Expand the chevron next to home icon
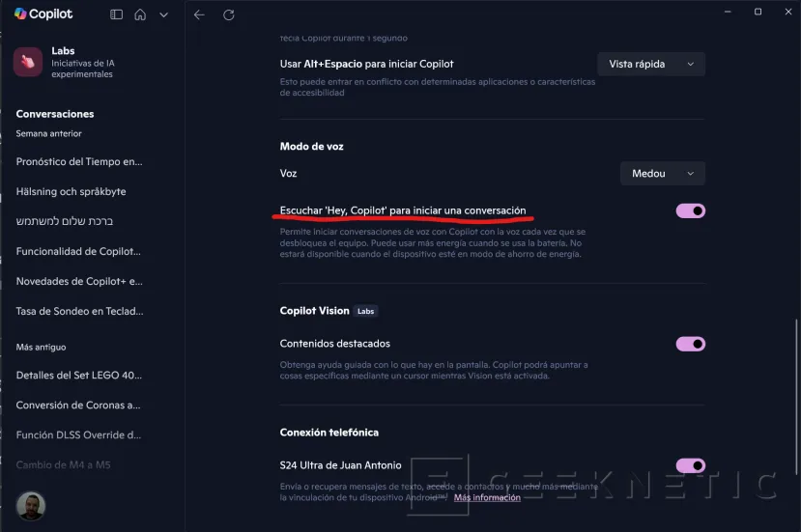The height and width of the screenshot is (532, 801). click(x=163, y=14)
